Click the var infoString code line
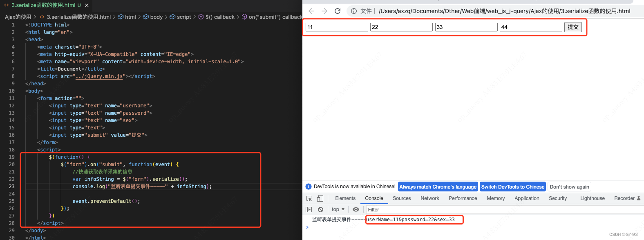The width and height of the screenshot is (644, 240). (130, 179)
